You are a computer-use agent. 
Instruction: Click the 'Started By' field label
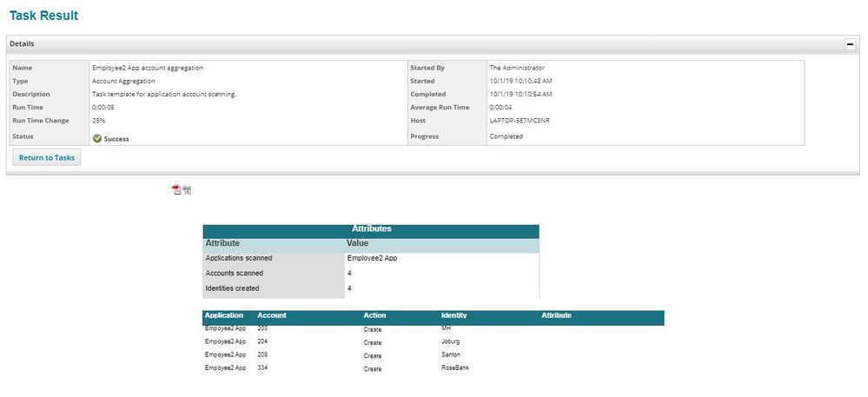427,68
